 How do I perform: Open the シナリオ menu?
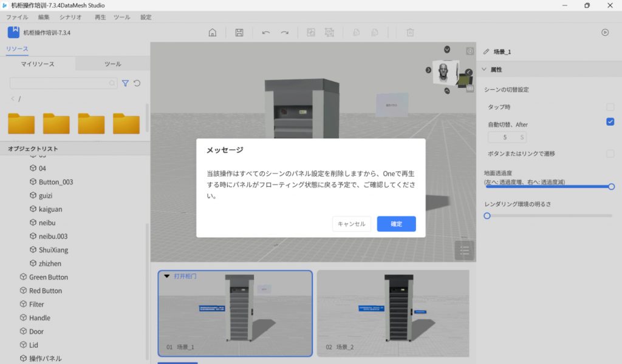pyautogui.click(x=71, y=18)
